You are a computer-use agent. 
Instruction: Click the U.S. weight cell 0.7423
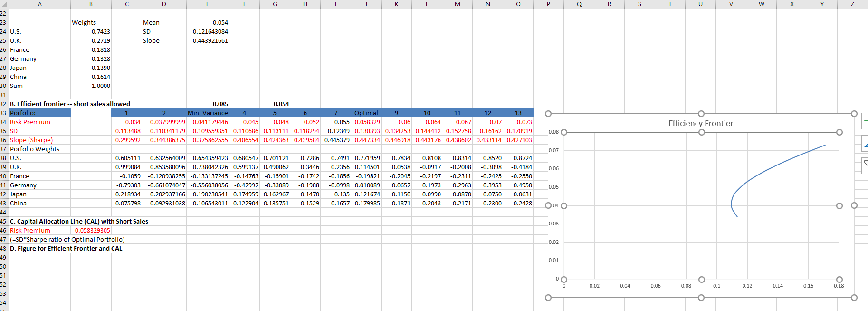click(x=91, y=31)
